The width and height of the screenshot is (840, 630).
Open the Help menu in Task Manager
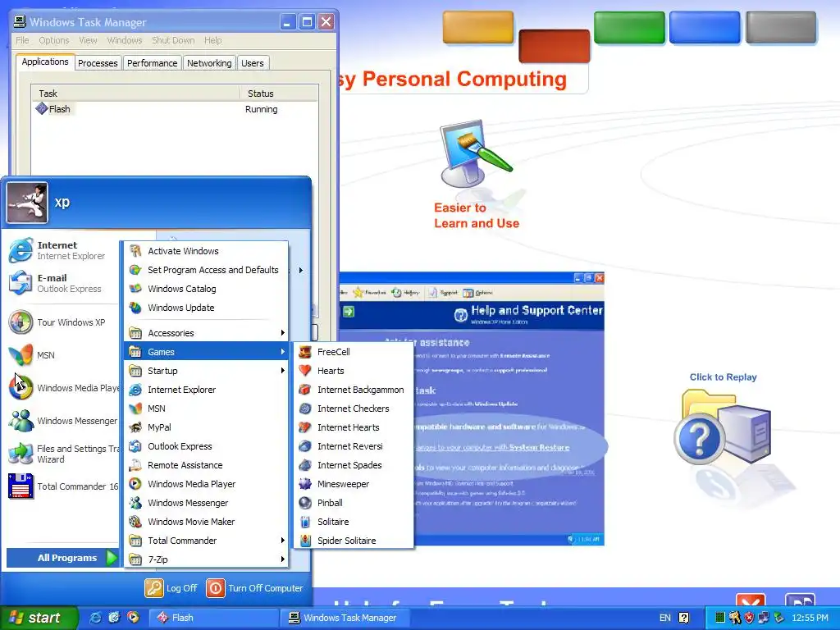[212, 40]
